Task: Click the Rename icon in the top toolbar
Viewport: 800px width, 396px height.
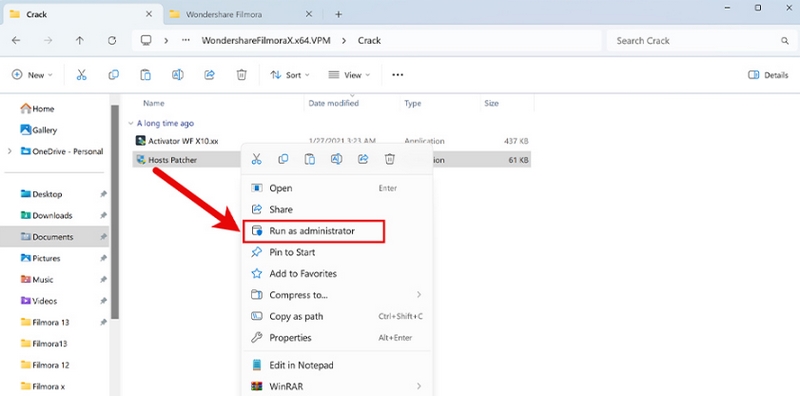Action: point(178,75)
